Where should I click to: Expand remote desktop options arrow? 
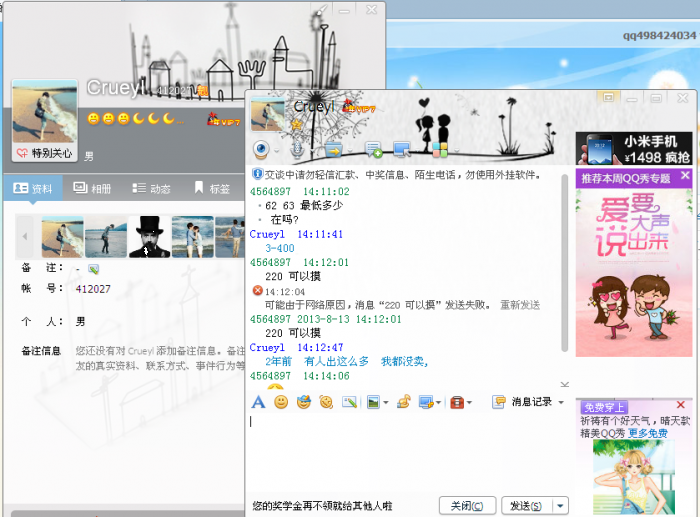pyautogui.click(x=418, y=150)
